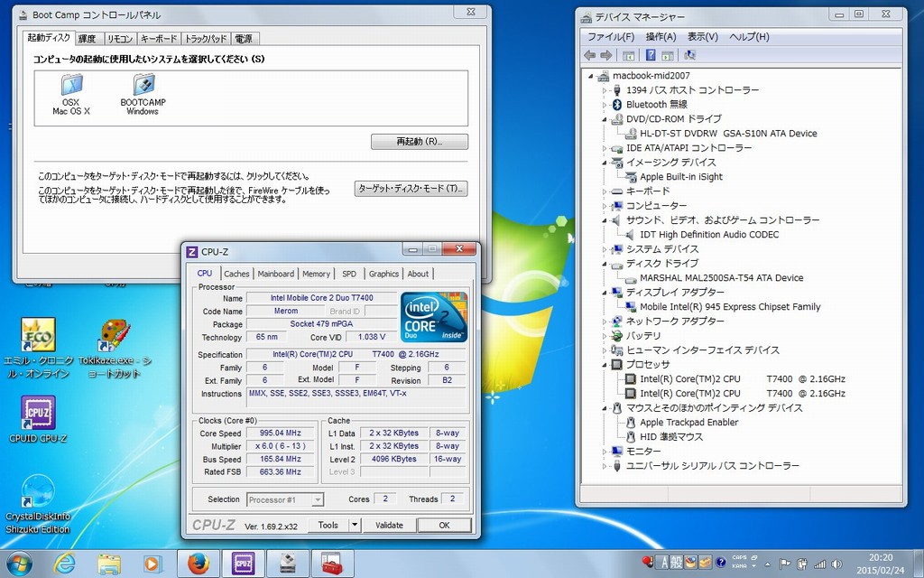
Task: Click the Forward arrow in Device Manager toolbar
Action: [x=605, y=55]
